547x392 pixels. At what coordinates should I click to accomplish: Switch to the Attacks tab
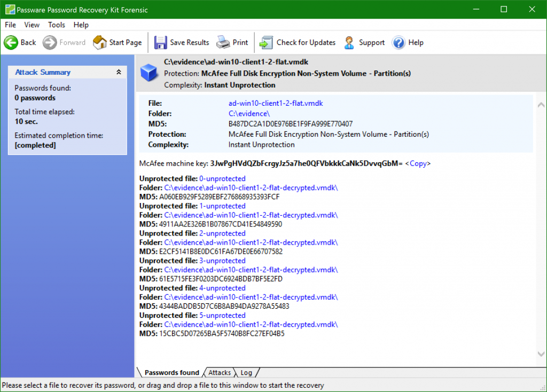(220, 373)
